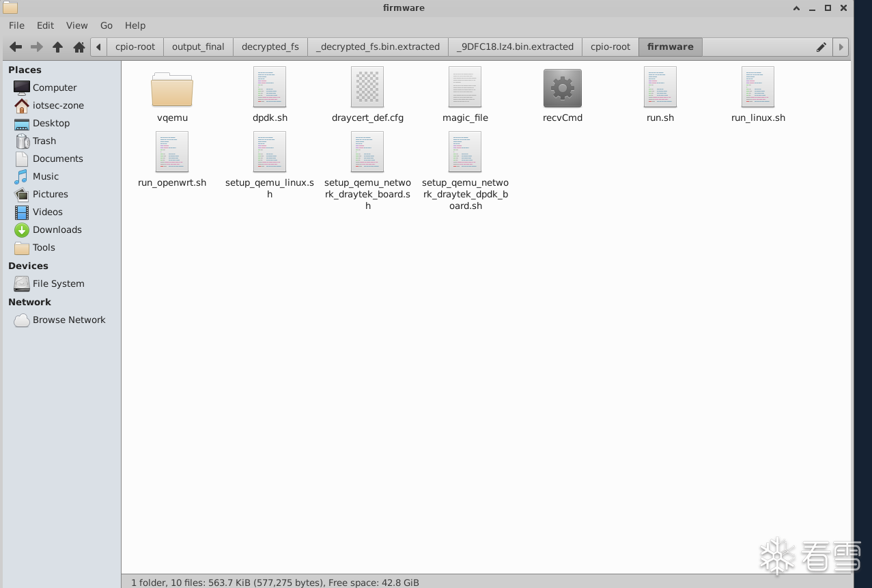Go forward with the right arrow toolbar icon
Image resolution: width=872 pixels, height=588 pixels.
coord(37,47)
